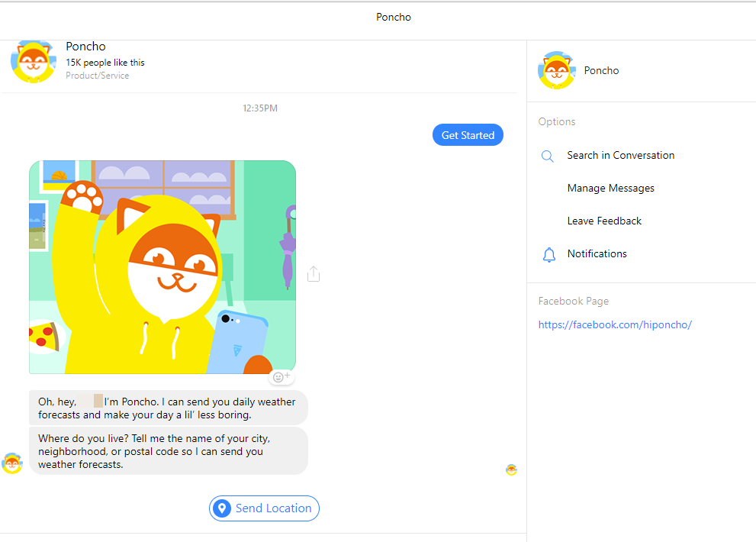The height and width of the screenshot is (542, 756).
Task: Click the Options section heading
Action: (x=557, y=121)
